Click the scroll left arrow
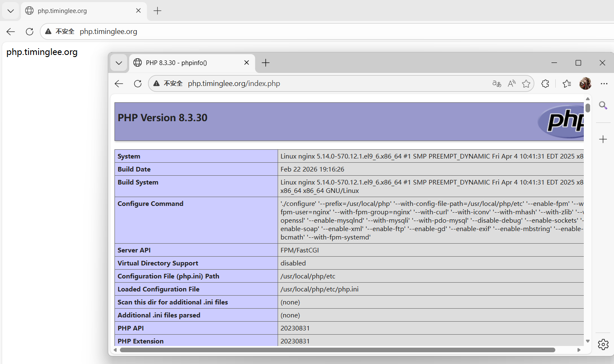The height and width of the screenshot is (364, 614). pos(115,350)
